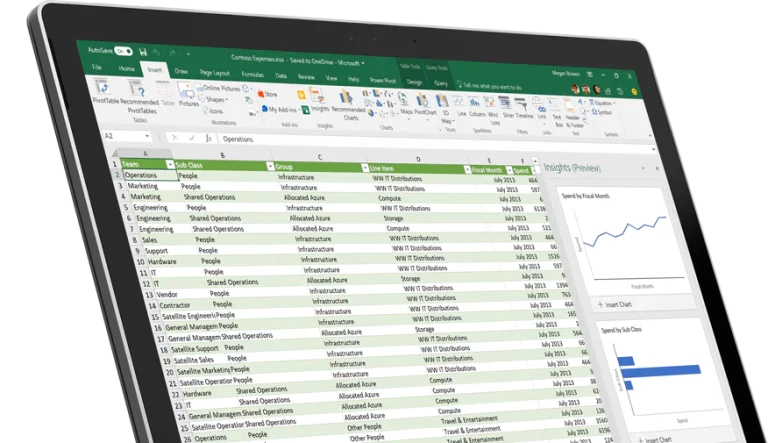768x443 pixels.
Task: Select the row 9 cell reading Support
Action: pyautogui.click(x=170, y=250)
